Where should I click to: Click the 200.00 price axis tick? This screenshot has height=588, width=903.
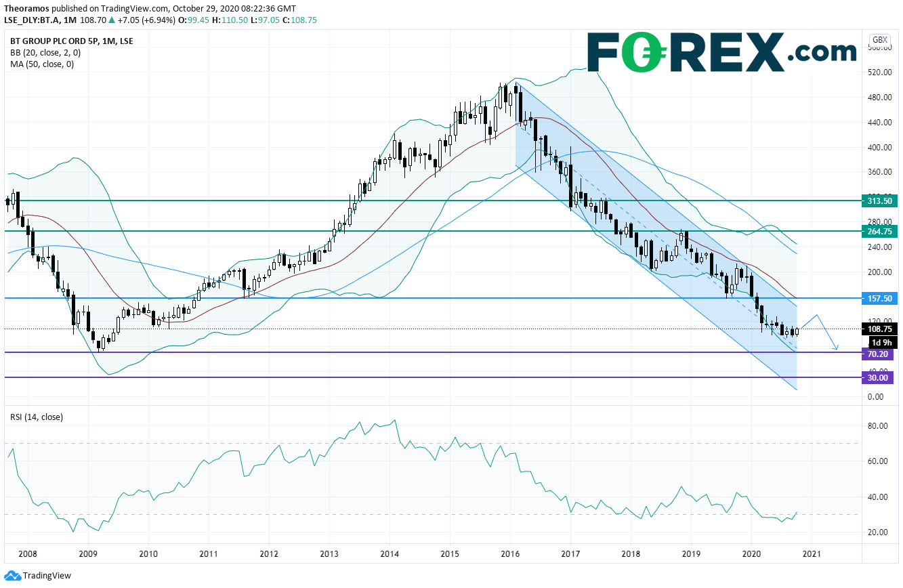click(x=881, y=272)
